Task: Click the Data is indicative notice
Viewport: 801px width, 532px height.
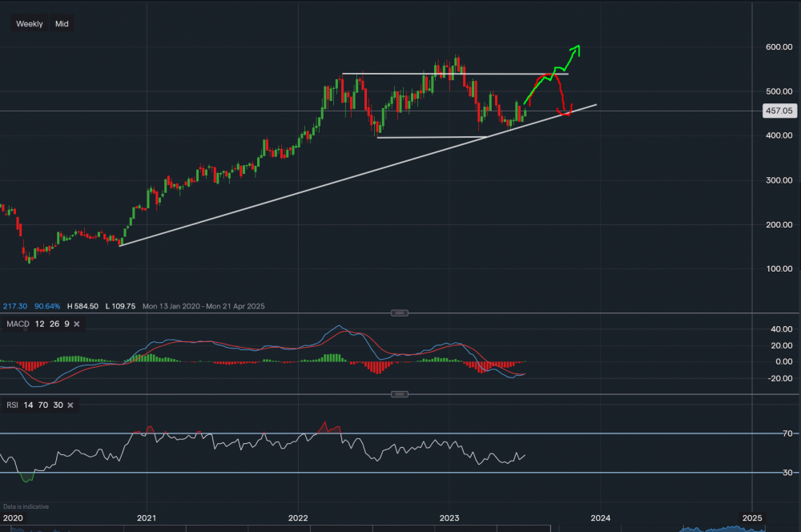Action: [26, 506]
